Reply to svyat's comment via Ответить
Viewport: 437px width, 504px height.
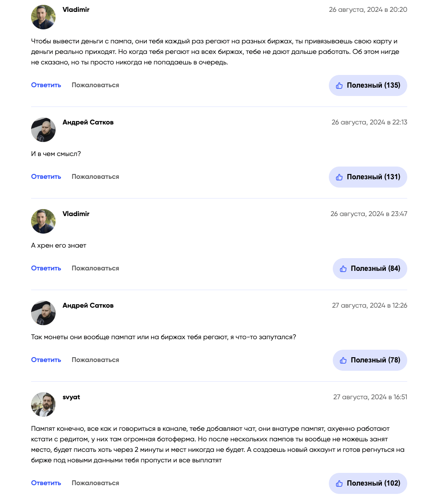46,483
